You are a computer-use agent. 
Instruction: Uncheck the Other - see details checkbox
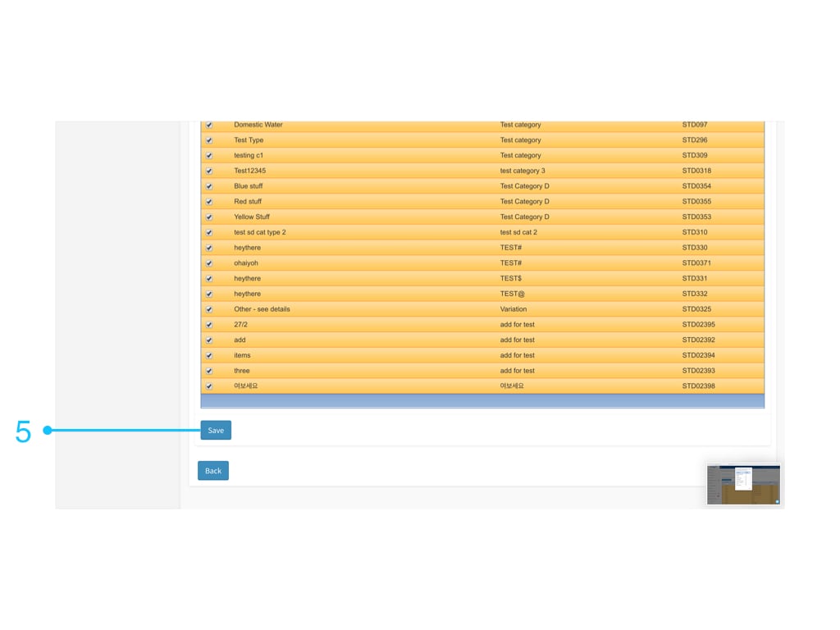[x=209, y=309]
